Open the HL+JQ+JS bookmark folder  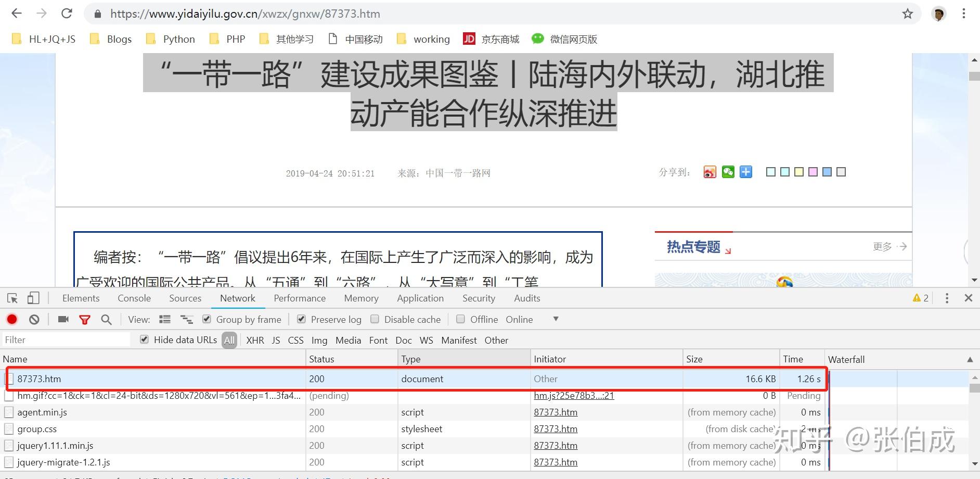(x=44, y=39)
